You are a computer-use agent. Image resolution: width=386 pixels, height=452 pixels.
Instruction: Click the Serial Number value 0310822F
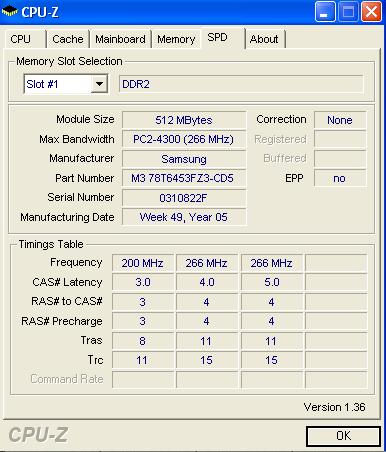[184, 198]
